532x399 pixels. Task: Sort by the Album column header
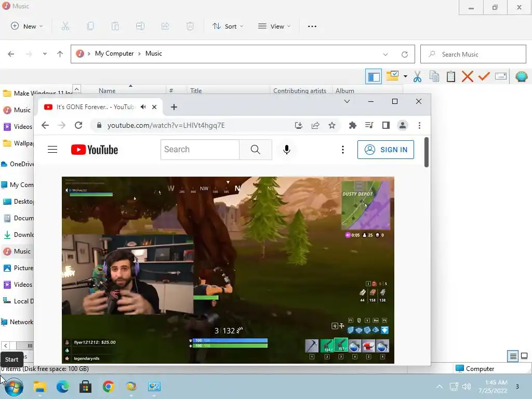345,90
